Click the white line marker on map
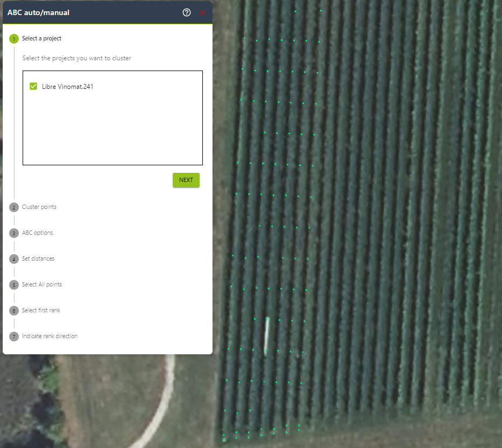Viewport: 502px width, 448px height. pos(266,334)
